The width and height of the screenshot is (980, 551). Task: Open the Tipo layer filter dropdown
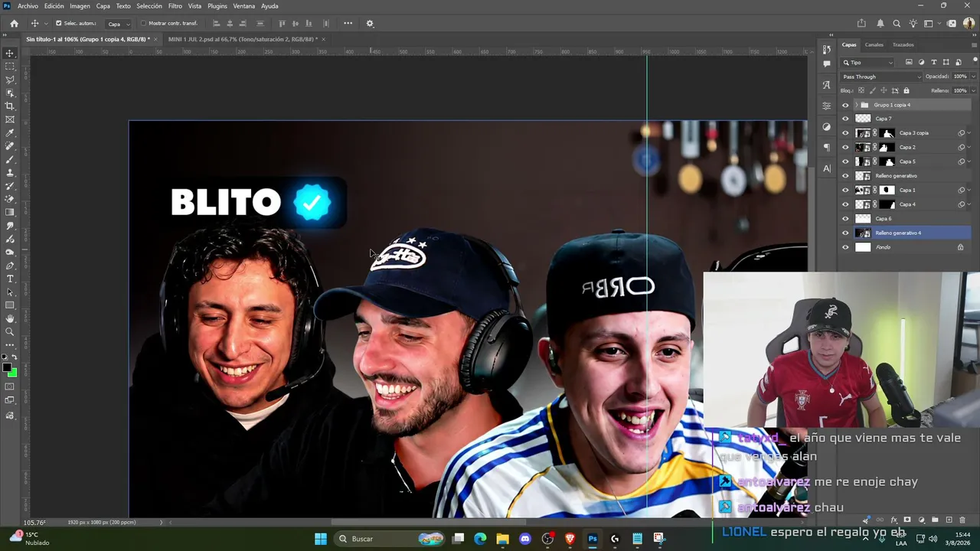pyautogui.click(x=867, y=62)
